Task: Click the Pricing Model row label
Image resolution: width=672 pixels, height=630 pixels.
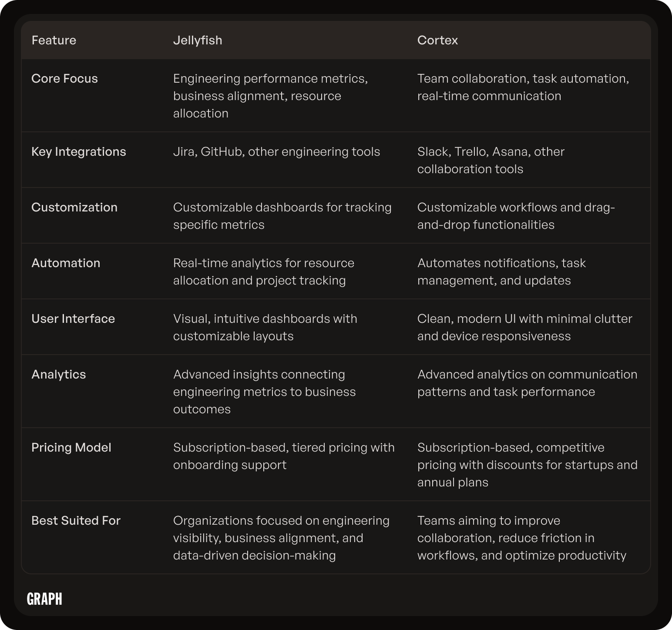Action: point(71,448)
